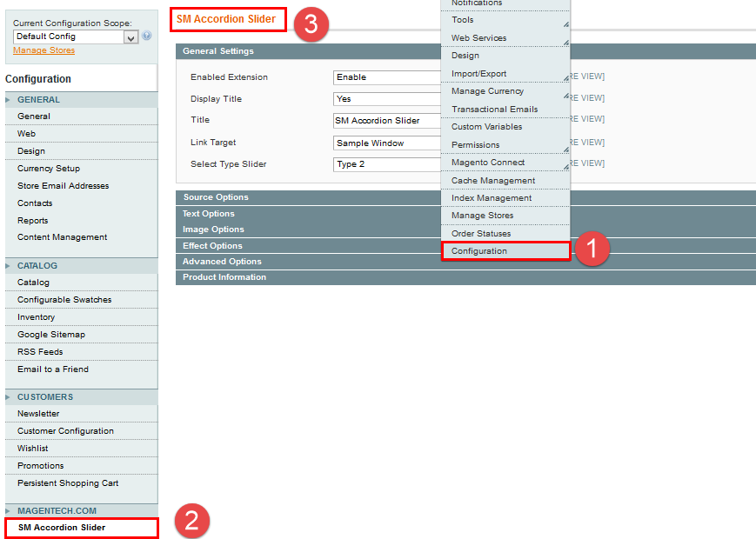Collapse the CATALOG sidebar section

(x=81, y=265)
